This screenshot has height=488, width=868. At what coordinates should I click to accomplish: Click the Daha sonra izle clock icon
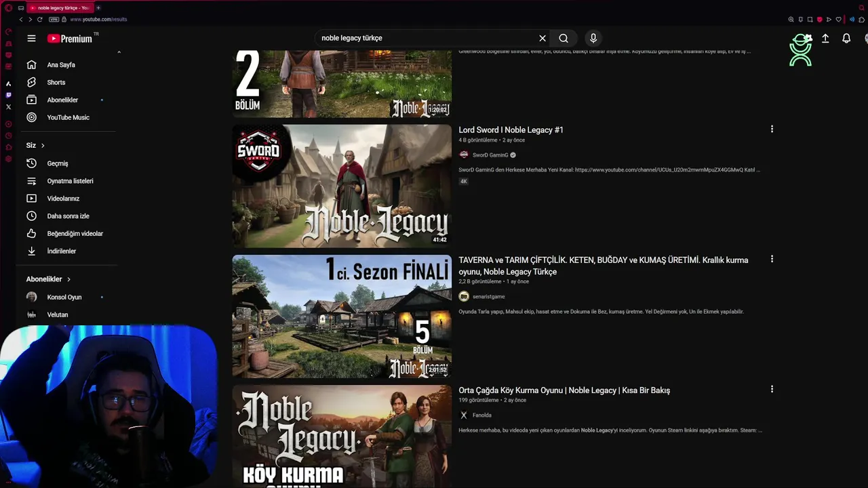[31, 216]
